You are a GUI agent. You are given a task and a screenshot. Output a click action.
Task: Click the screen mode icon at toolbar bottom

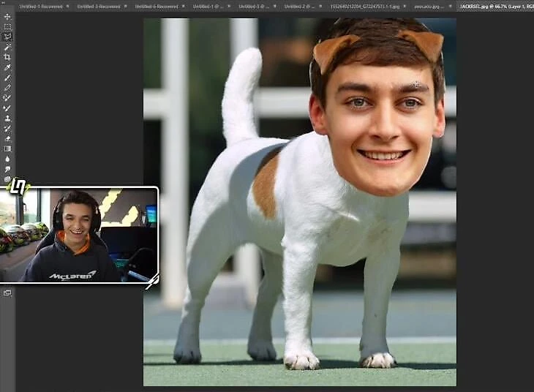click(7, 293)
